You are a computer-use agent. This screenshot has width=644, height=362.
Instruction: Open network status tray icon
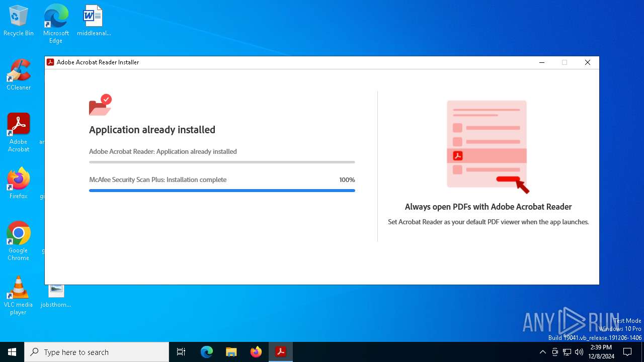pyautogui.click(x=567, y=352)
